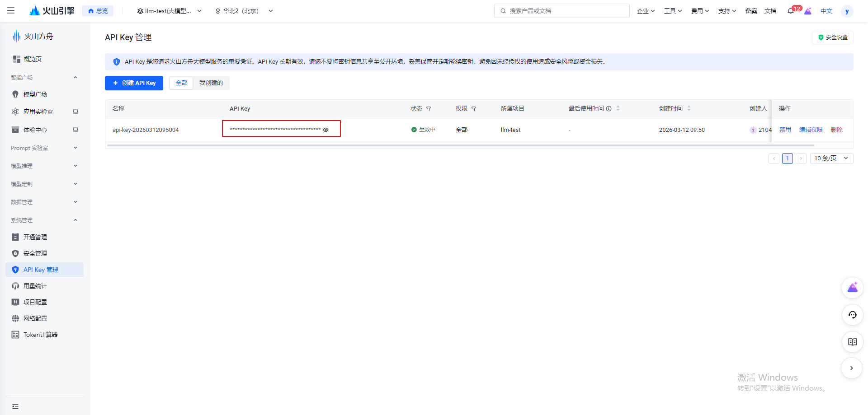Go to 总览 home button

pyautogui.click(x=98, y=11)
